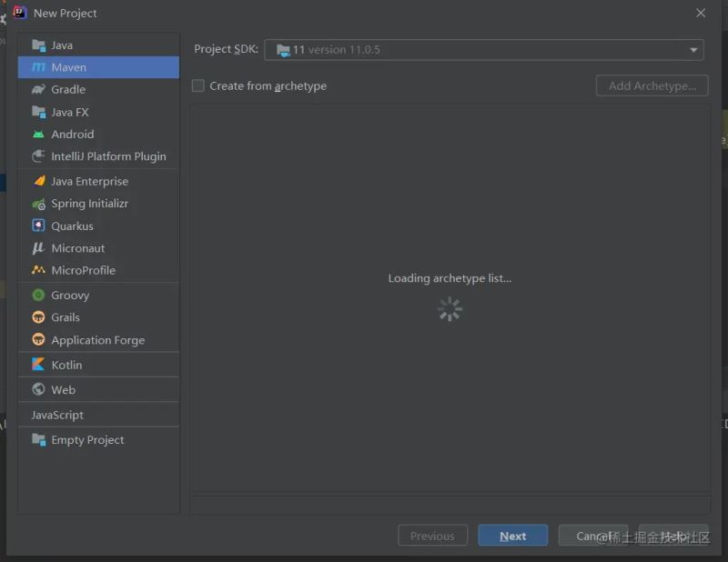Viewport: 728px width, 562px height.
Task: Click the Next button
Action: 512,536
